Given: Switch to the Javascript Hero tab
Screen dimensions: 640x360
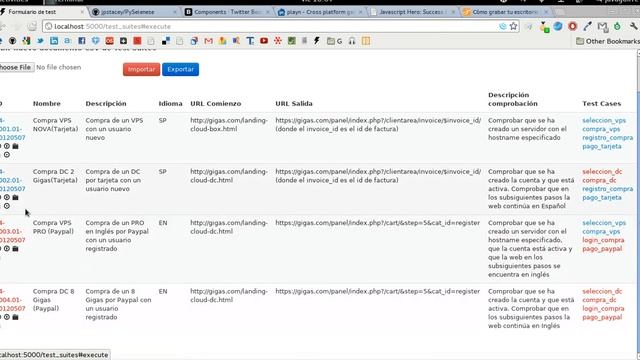Looking at the screenshot, I should click(x=413, y=12).
